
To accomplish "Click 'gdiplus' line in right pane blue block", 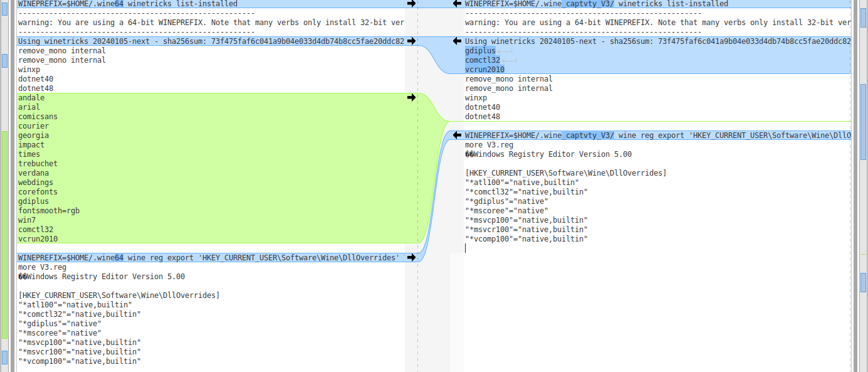I will [x=480, y=51].
